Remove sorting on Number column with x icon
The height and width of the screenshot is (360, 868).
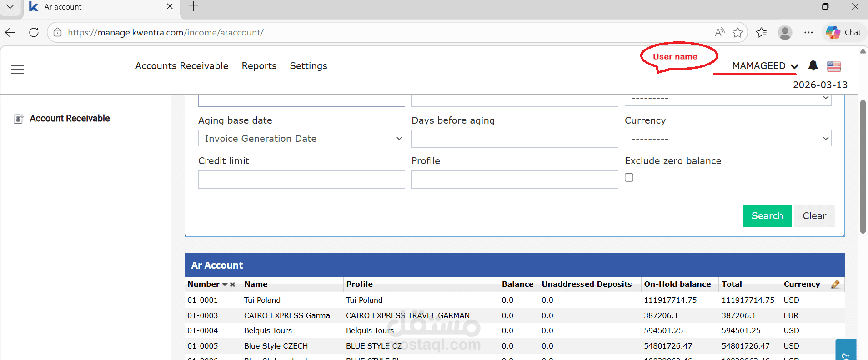coord(232,285)
